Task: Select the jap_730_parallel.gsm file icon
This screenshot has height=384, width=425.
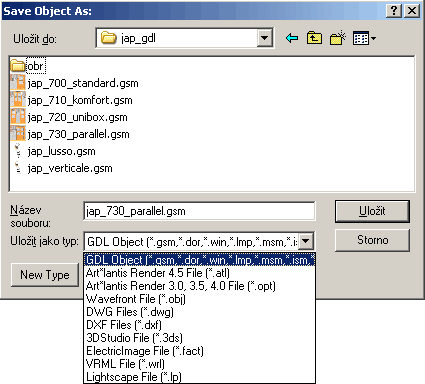Action: point(18,134)
